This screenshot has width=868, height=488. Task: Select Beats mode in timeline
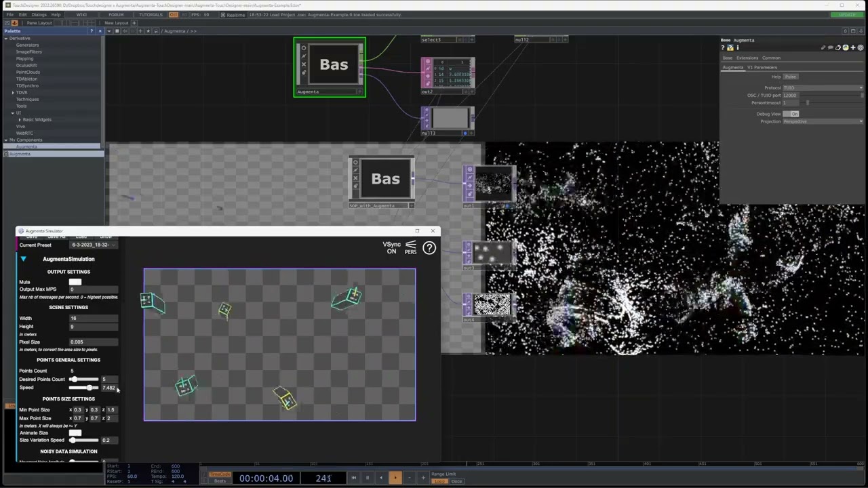pos(220,481)
